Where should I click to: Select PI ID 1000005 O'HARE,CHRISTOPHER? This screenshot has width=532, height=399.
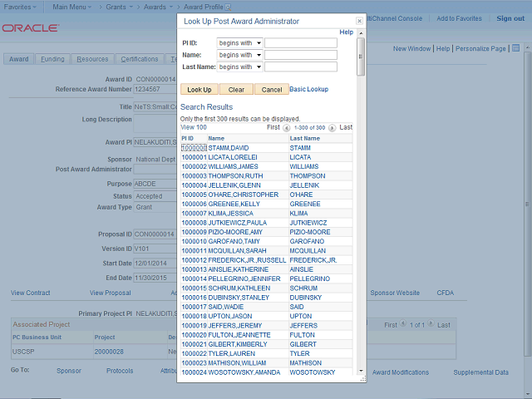[x=194, y=195]
